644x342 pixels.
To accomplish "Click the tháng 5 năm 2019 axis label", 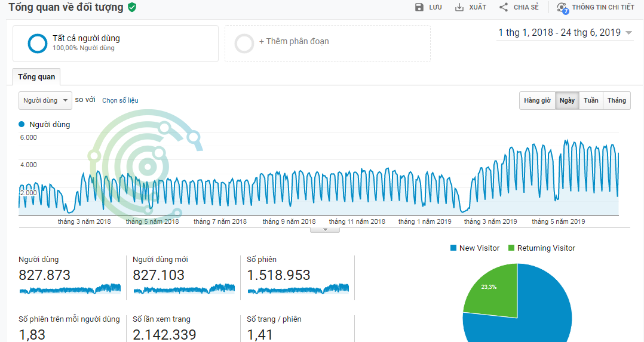I will 559,221.
